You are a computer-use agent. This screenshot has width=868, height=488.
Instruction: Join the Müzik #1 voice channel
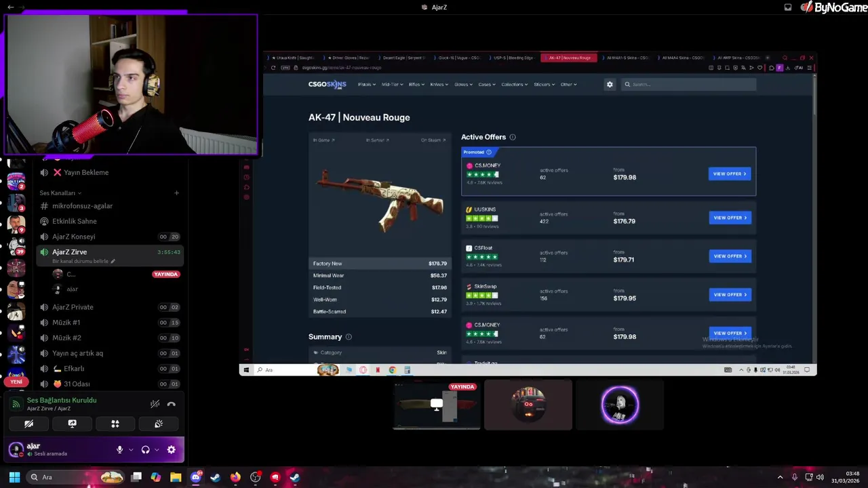(108, 323)
